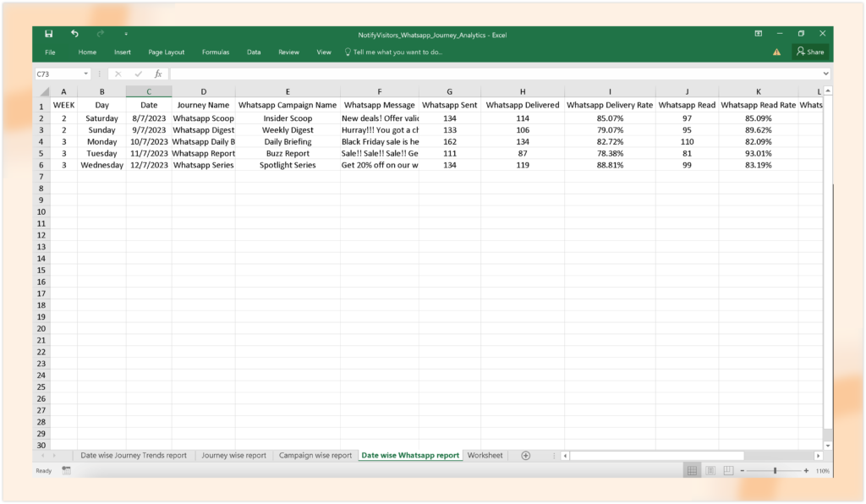Click the Insert Function fx icon
This screenshot has height=504, width=866.
click(x=158, y=74)
